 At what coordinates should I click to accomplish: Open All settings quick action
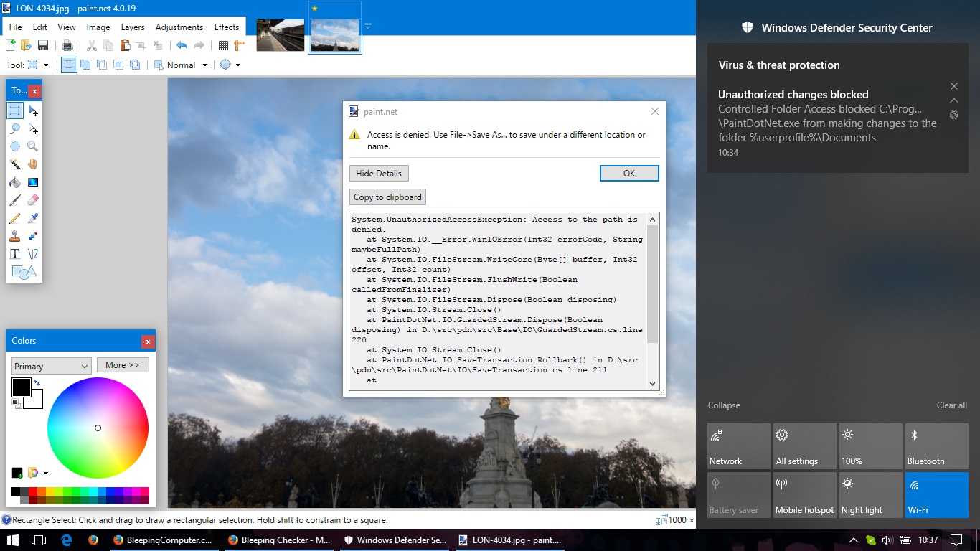tap(805, 446)
